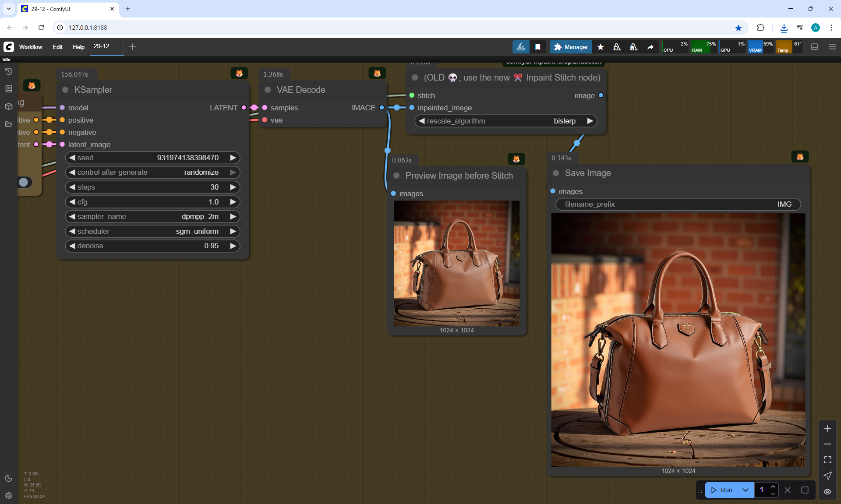The image size is (841, 504).
Task: Open the Edit menu
Action: pyautogui.click(x=57, y=47)
